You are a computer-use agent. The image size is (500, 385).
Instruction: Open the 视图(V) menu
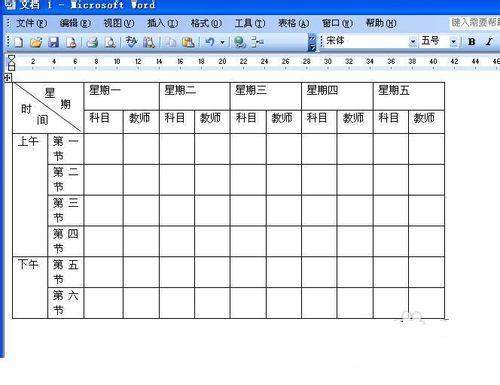pos(119,23)
